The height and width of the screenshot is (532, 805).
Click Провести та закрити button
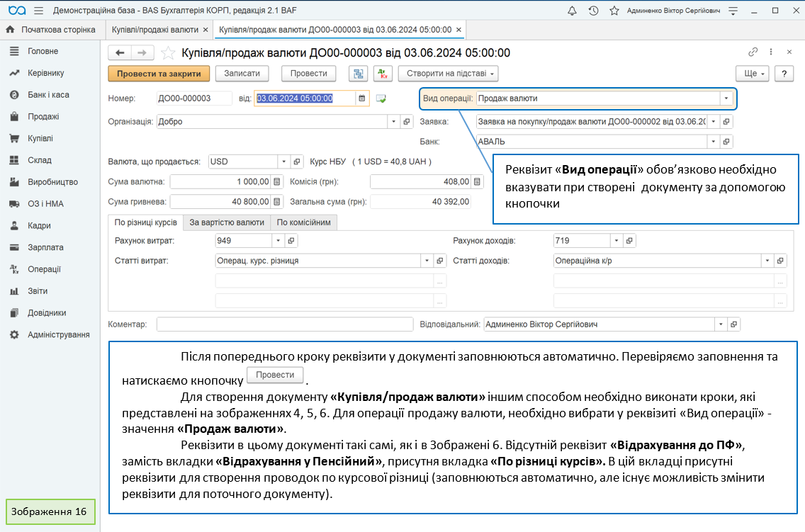[159, 74]
